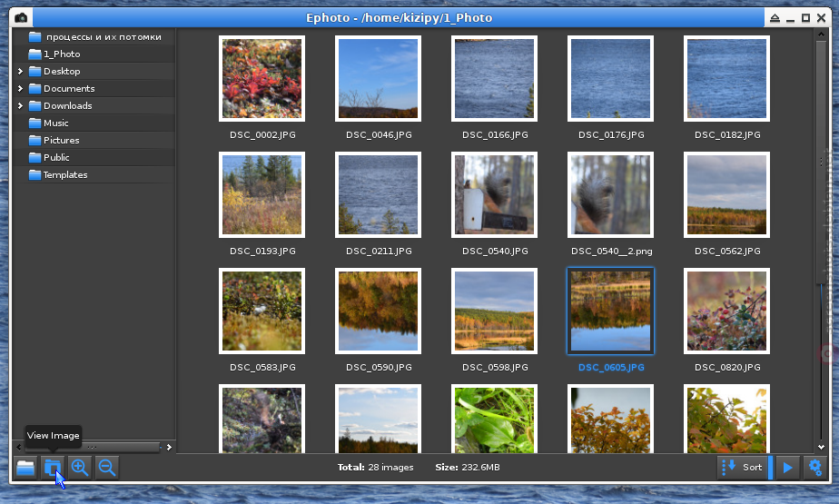Select thumbnail DSC_0193.JPG
This screenshot has width=839, height=504.
coord(262,194)
